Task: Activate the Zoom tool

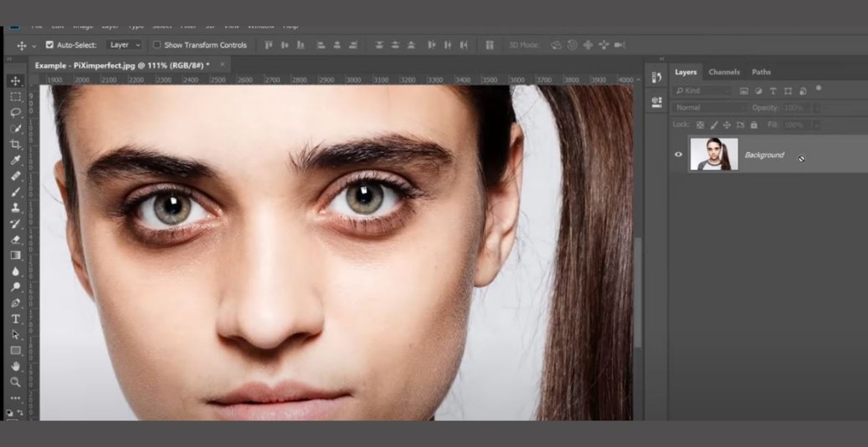Action: (16, 382)
